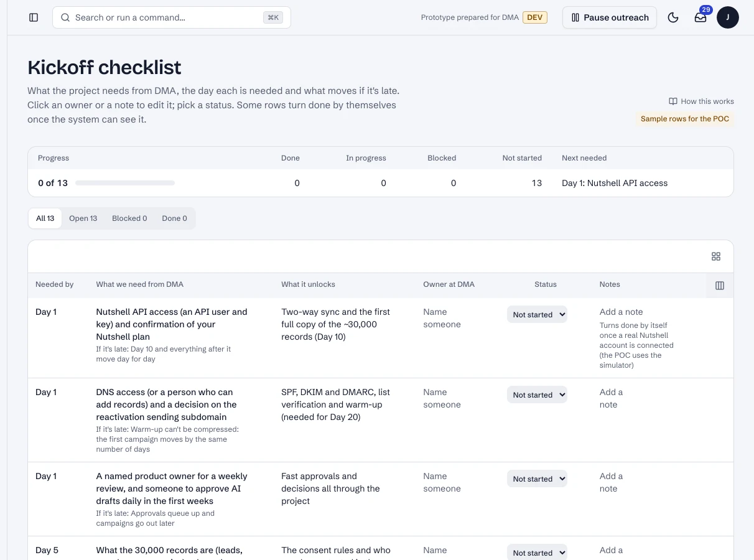This screenshot has width=754, height=560.
Task: Click the named product owner requirement text
Action: (172, 488)
